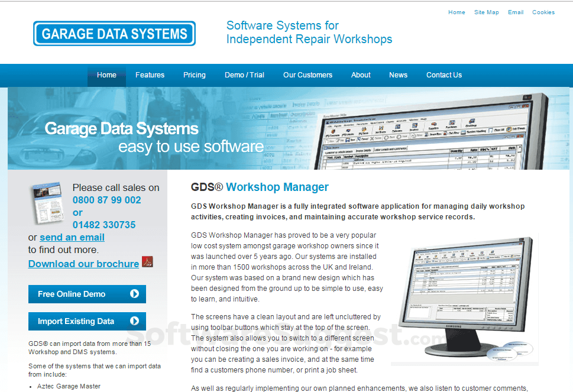This screenshot has width=573, height=392.
Task: Go to the News section
Action: 398,75
